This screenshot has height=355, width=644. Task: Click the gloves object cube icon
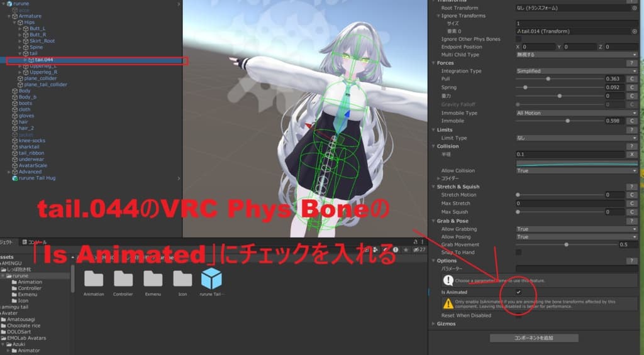pyautogui.click(x=15, y=116)
